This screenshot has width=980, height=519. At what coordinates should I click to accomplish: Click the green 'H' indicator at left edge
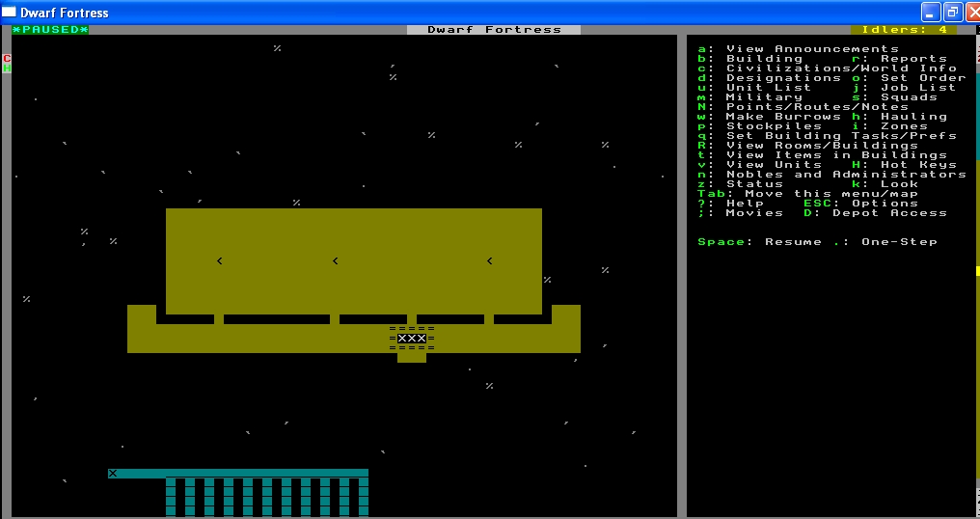7,68
